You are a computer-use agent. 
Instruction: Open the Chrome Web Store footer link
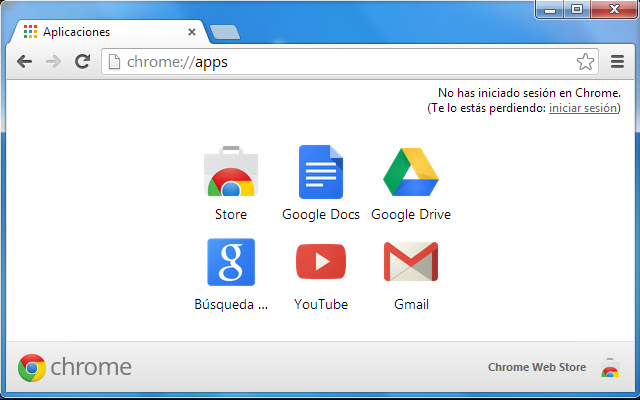[x=537, y=367]
